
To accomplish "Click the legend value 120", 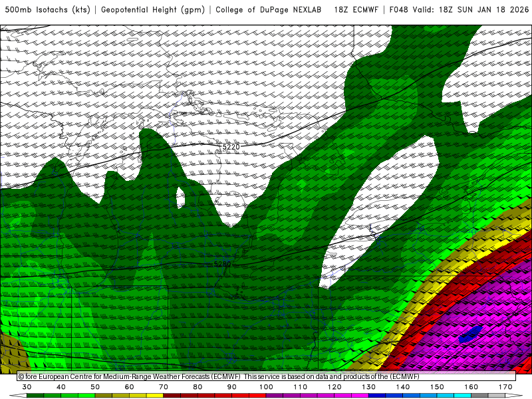I will click(x=334, y=387).
